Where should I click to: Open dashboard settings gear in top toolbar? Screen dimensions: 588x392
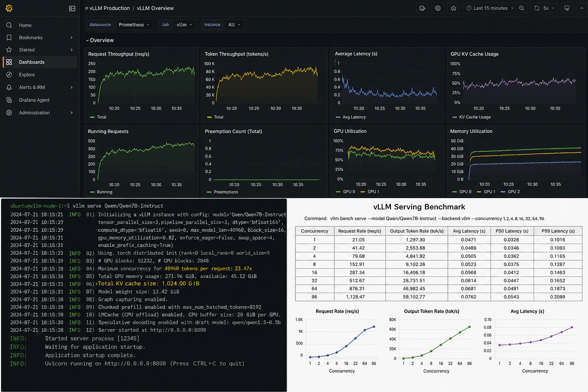[438, 8]
